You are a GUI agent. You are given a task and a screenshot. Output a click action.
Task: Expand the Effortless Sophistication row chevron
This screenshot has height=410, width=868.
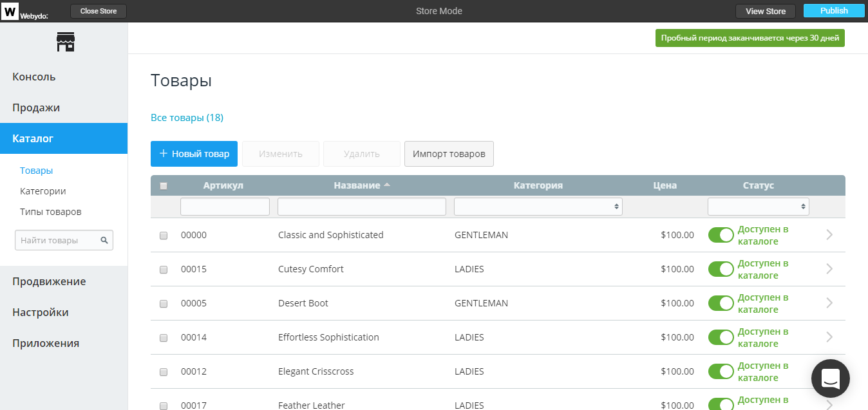[x=829, y=337]
